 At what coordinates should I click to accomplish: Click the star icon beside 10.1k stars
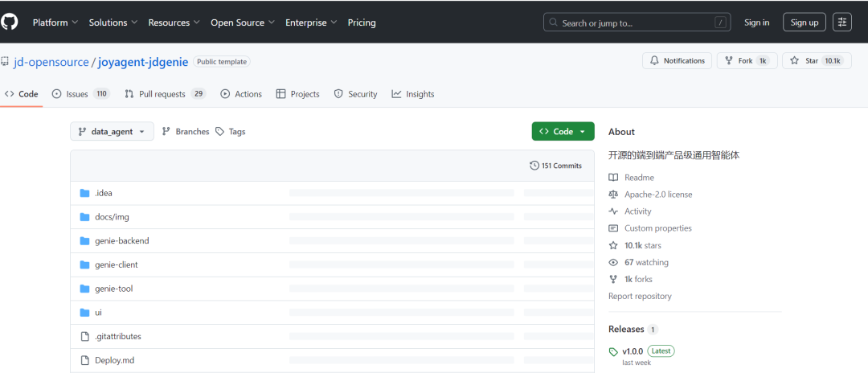(x=612, y=245)
